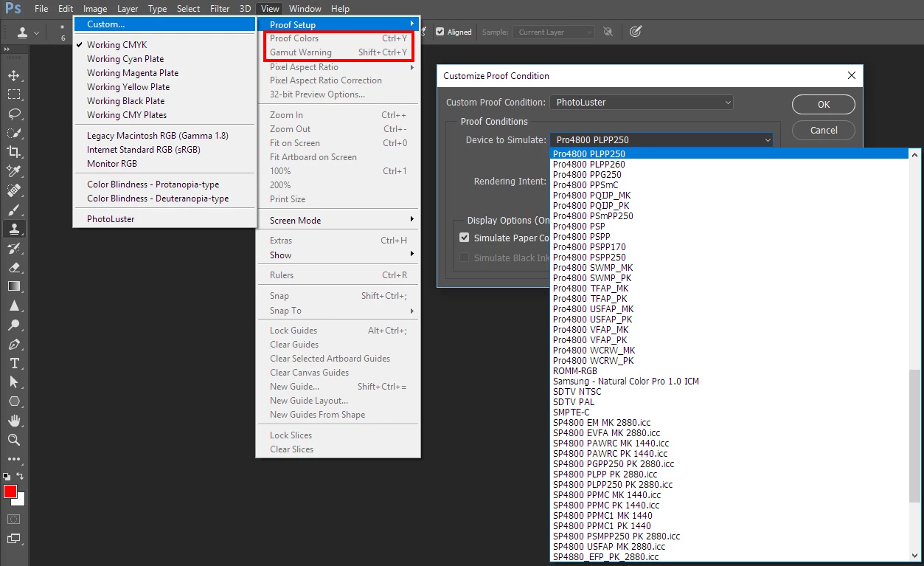The width and height of the screenshot is (924, 566).
Task: Click the device list scrollbar thumb
Action: click(x=914, y=435)
